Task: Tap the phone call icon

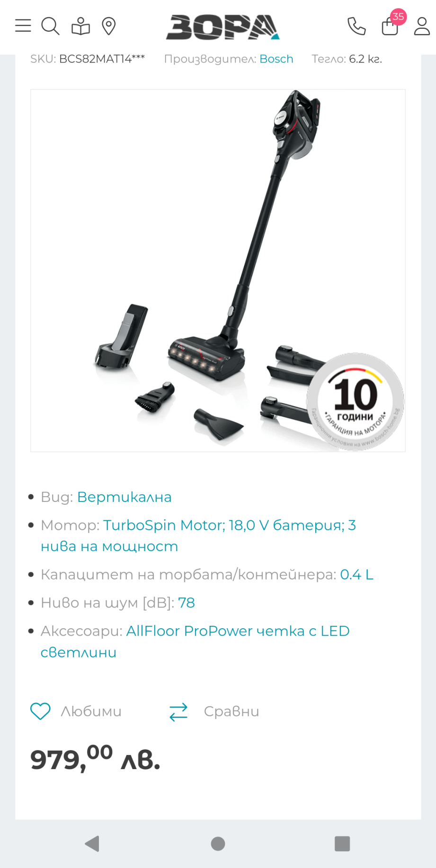Action: point(356,26)
